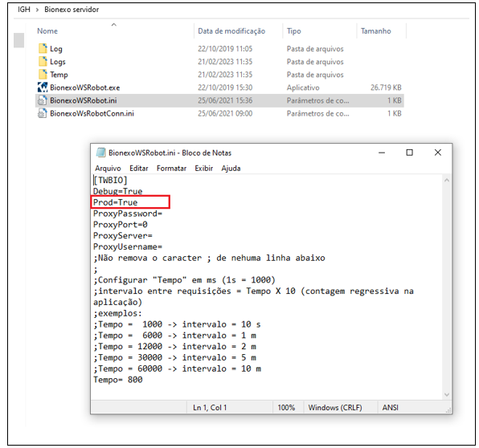The width and height of the screenshot is (479, 448).
Task: Open the Exibir menu
Action: click(204, 168)
